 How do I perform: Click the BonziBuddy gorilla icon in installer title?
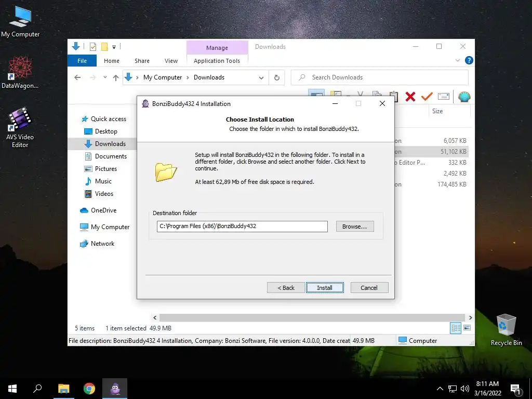(145, 103)
